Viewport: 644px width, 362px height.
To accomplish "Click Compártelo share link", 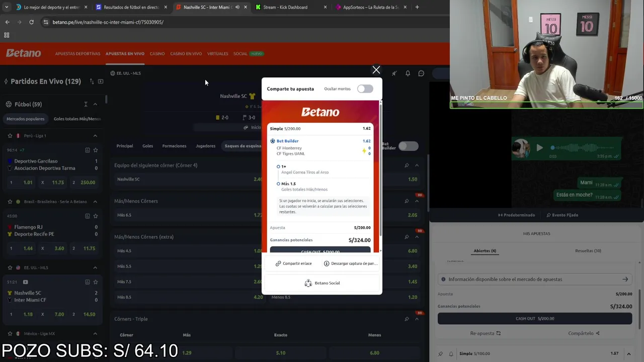I will point(584,333).
